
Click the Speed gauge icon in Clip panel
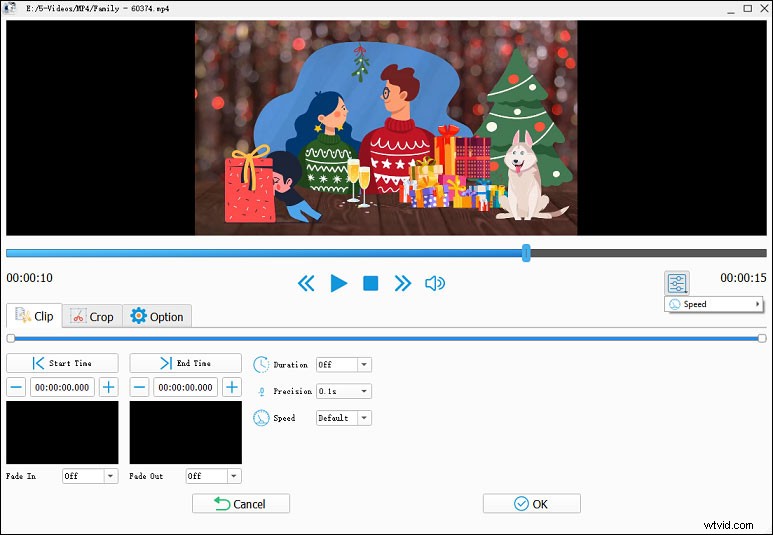click(261, 418)
